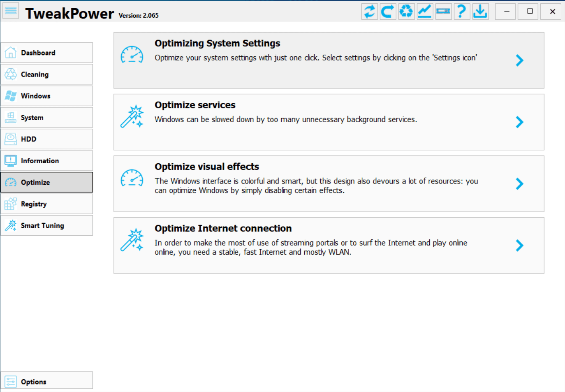Switch to the Windows section

[47, 96]
